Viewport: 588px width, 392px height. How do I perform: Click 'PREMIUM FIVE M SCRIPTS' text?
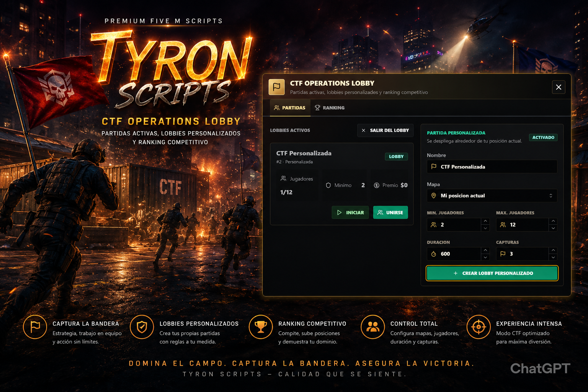[x=164, y=21]
